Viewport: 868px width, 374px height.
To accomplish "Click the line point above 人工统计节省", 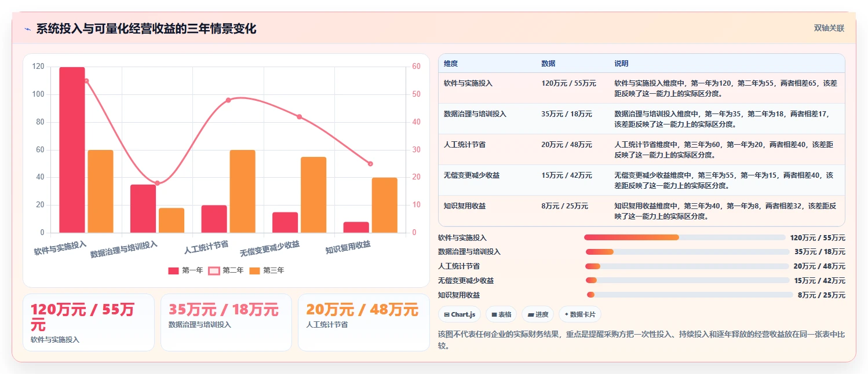I will tap(228, 100).
